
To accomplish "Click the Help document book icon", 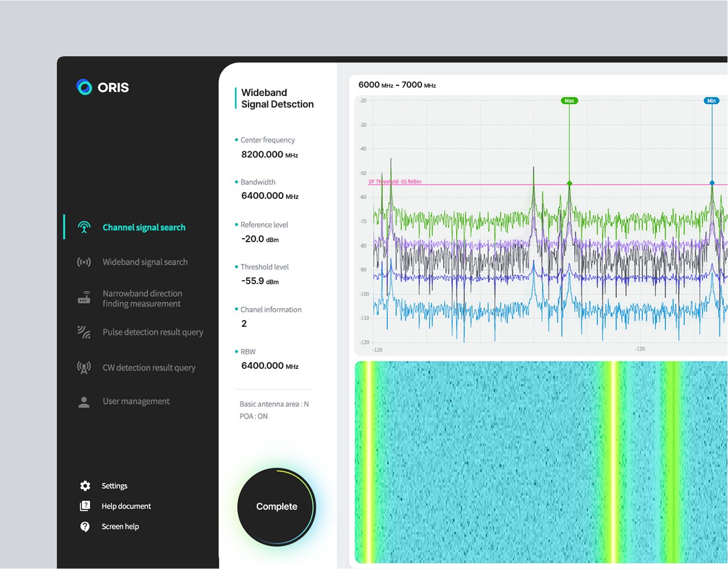I will coord(85,506).
